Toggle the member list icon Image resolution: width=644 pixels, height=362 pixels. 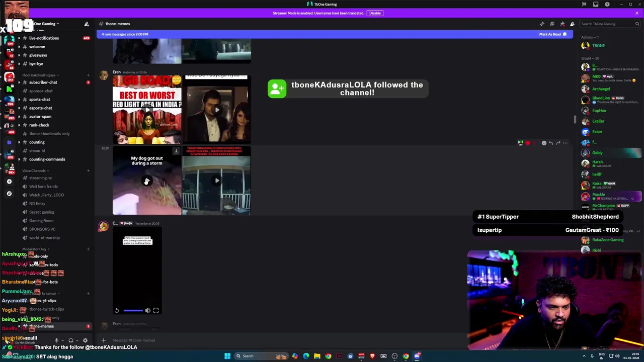(572, 24)
